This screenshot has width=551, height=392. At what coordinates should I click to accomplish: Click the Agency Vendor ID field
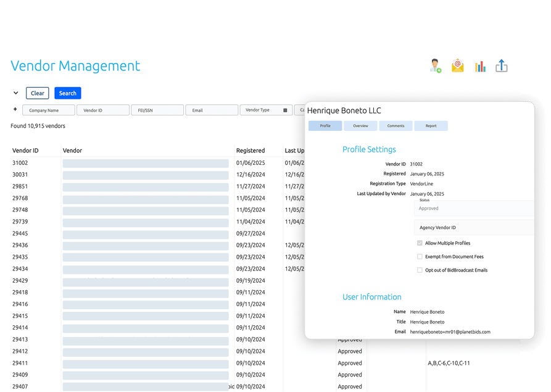[474, 227]
